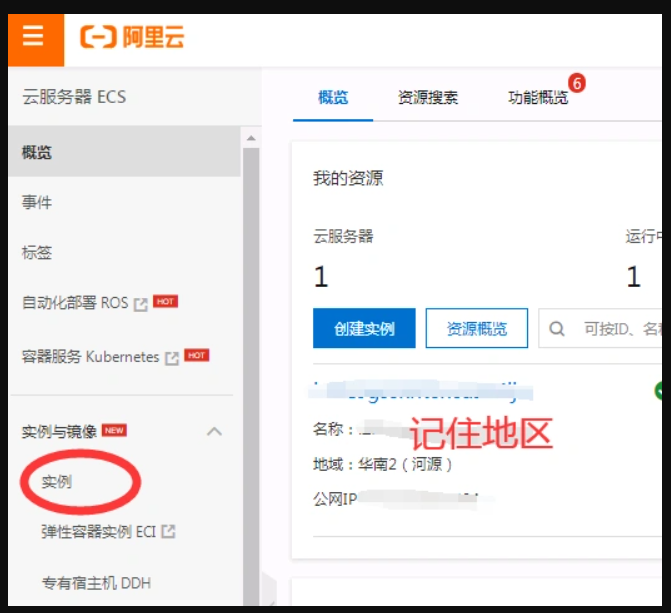Open the blurred instance ID link
Viewport: 671px width, 613px height.
coord(420,391)
